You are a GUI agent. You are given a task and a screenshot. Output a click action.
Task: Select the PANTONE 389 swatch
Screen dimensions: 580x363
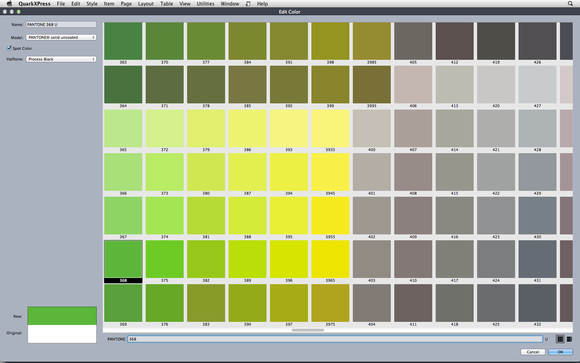click(x=247, y=259)
